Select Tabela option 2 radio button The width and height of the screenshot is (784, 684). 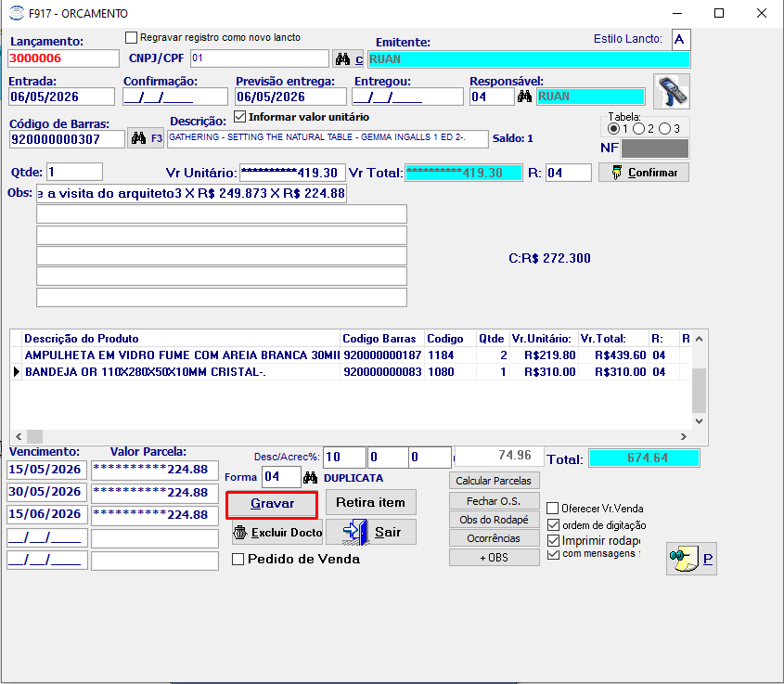tap(638, 129)
